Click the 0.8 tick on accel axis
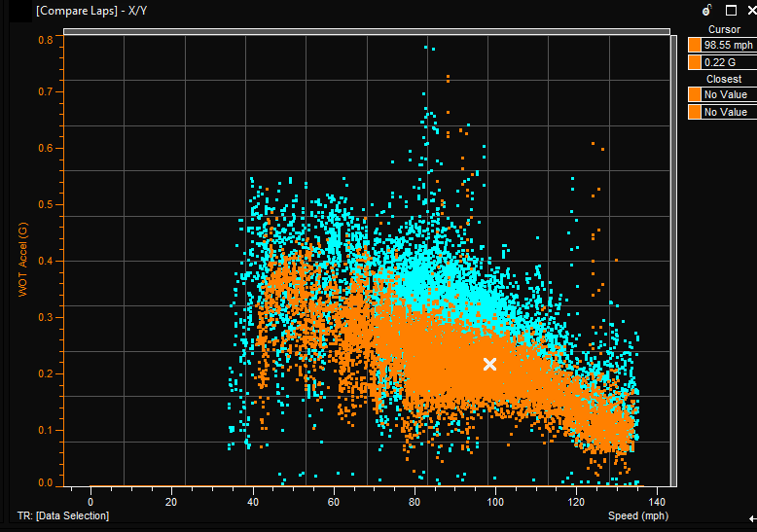 [46, 40]
